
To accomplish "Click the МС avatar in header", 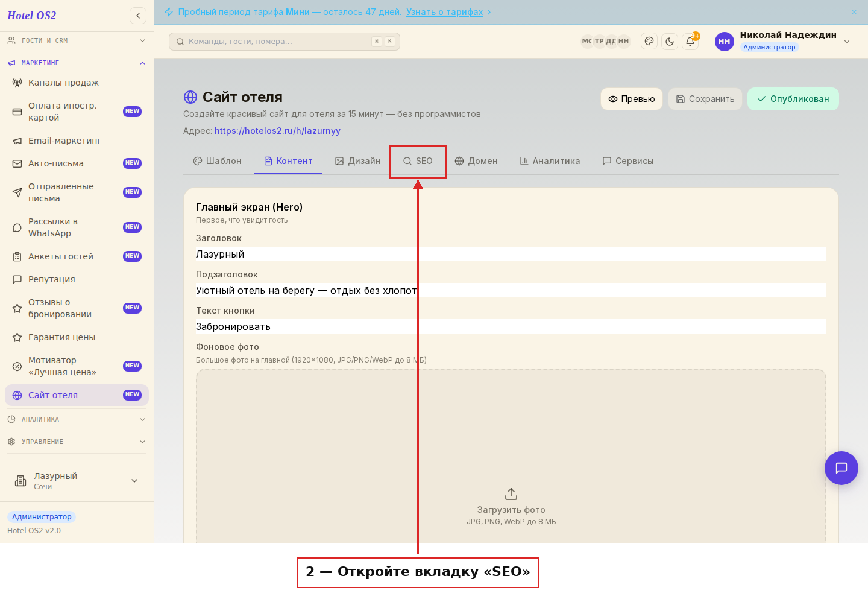I will (587, 41).
